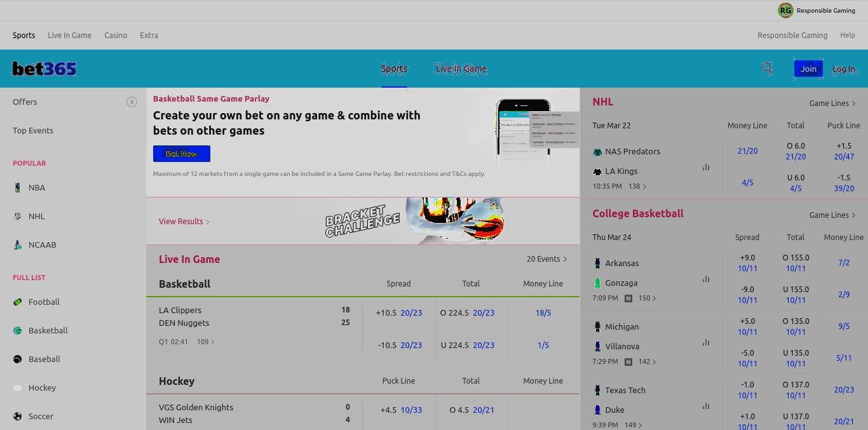Click the Baseball sidebar icon
The height and width of the screenshot is (430, 868).
coord(17,359)
